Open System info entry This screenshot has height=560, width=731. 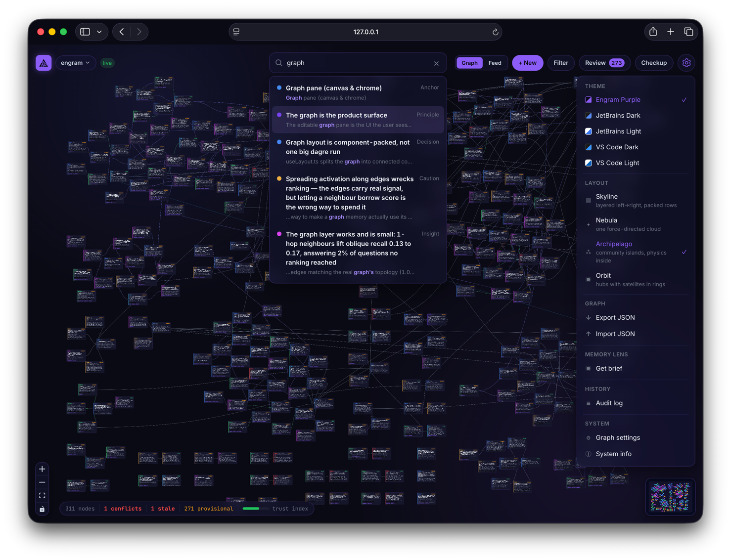[636, 454]
